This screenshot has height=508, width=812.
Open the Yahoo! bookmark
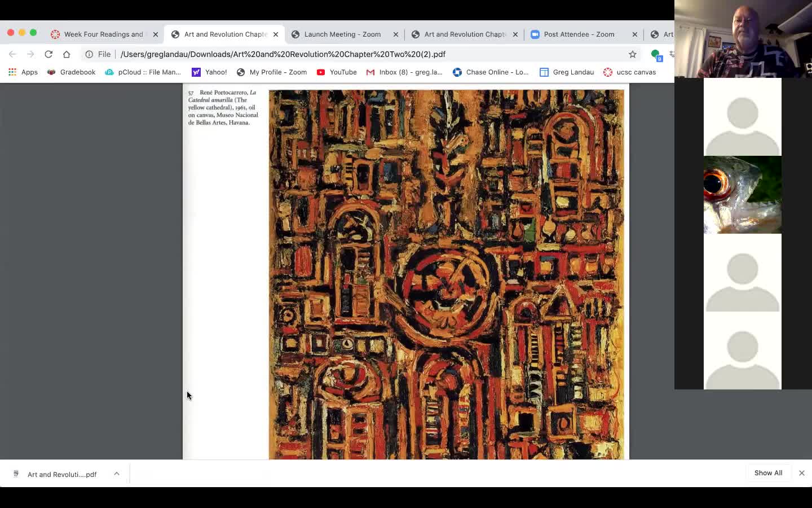(x=209, y=72)
